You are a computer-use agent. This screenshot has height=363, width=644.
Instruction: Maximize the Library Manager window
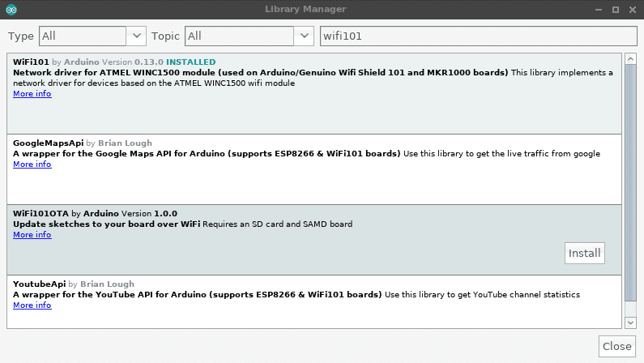point(615,10)
